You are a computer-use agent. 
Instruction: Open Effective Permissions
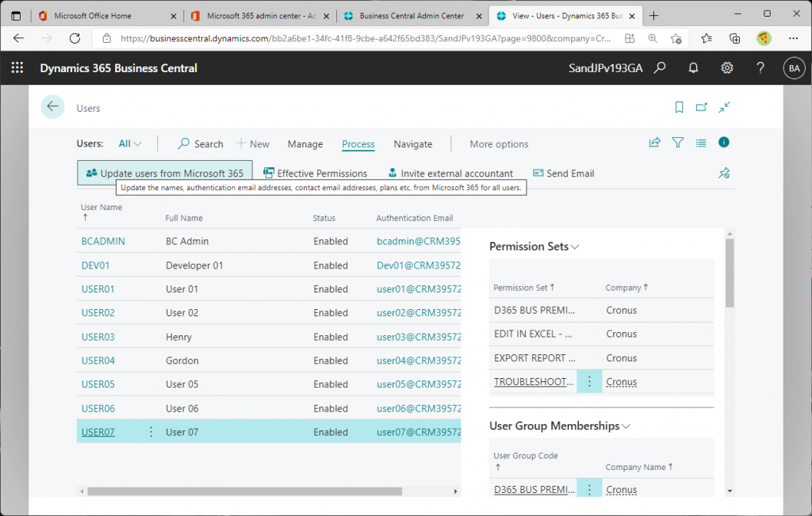tap(315, 173)
